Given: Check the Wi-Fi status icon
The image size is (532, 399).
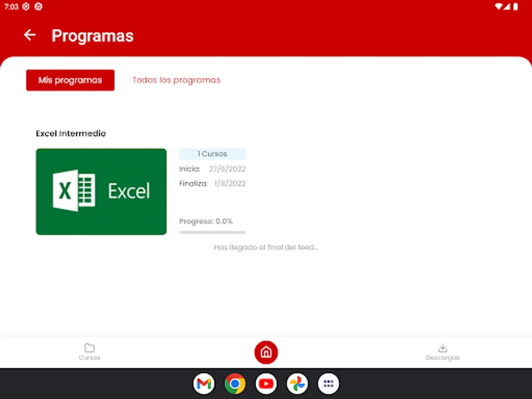Looking at the screenshot, I should pos(499,7).
